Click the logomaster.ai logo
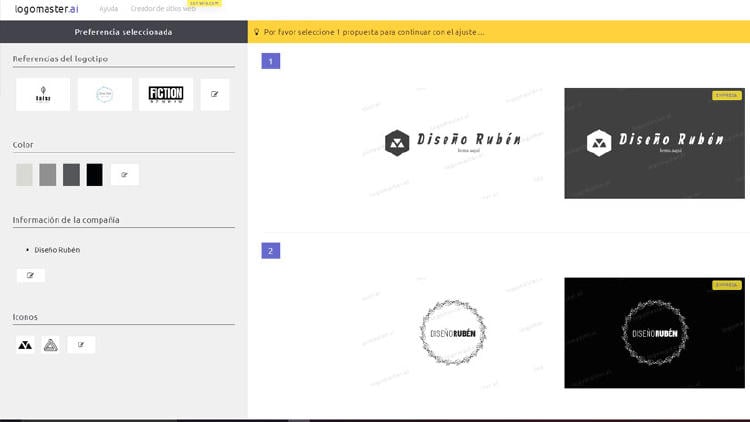Viewport: 750px width, 422px height. click(46, 8)
